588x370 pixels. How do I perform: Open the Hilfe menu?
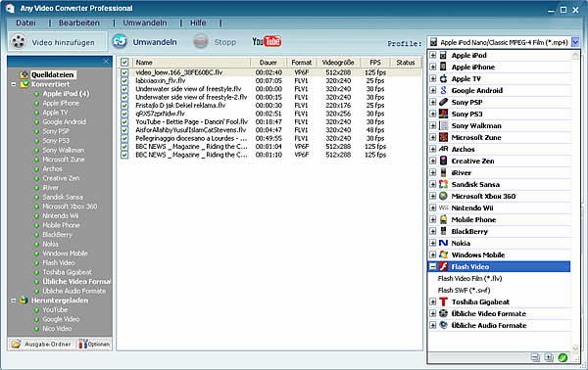198,23
